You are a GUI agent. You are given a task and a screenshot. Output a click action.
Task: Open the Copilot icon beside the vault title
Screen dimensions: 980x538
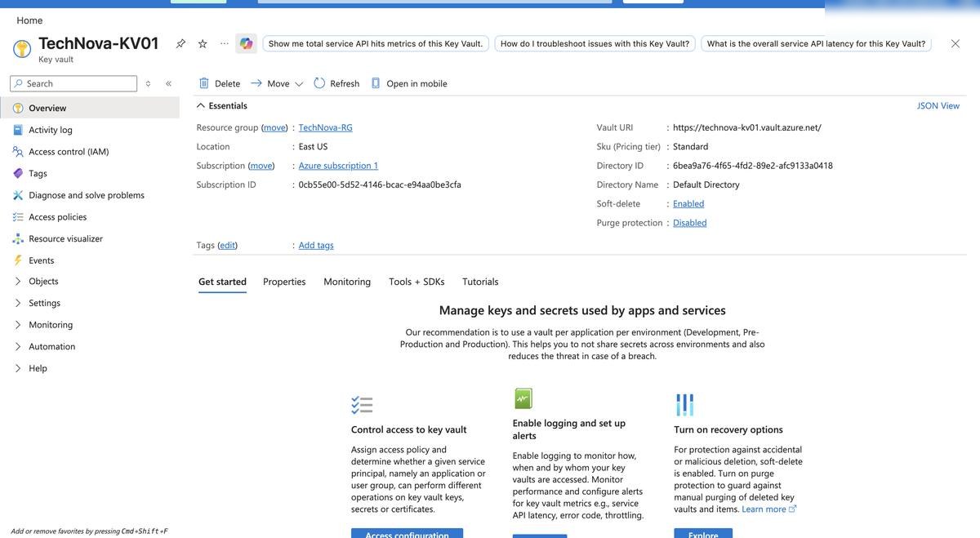[x=246, y=43]
